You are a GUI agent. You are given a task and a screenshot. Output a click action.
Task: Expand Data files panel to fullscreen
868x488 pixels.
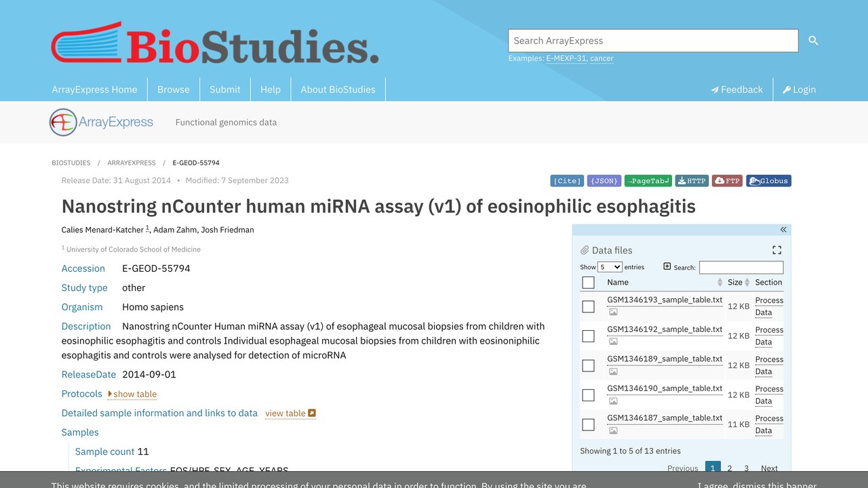click(x=777, y=250)
